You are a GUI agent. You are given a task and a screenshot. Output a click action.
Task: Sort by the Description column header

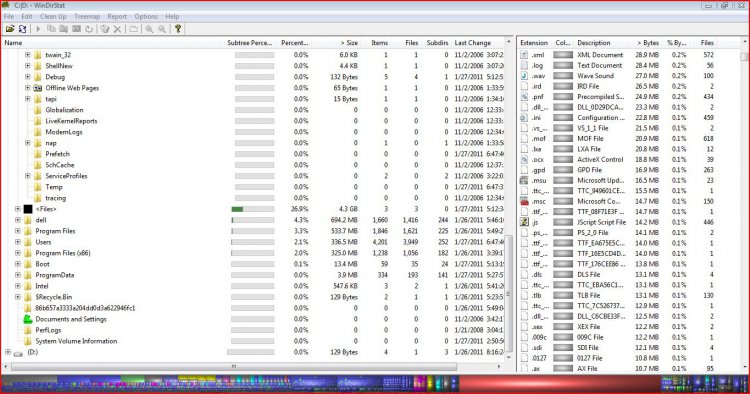click(601, 43)
